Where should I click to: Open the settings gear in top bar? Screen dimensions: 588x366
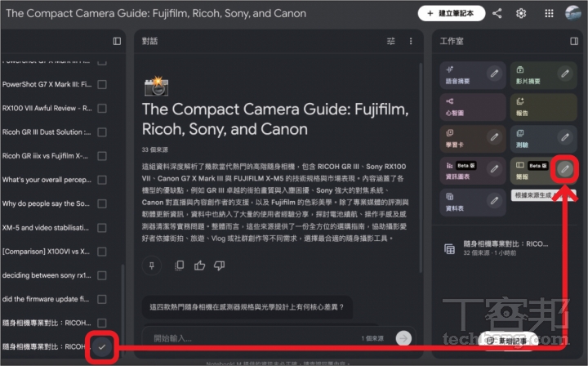(x=521, y=14)
